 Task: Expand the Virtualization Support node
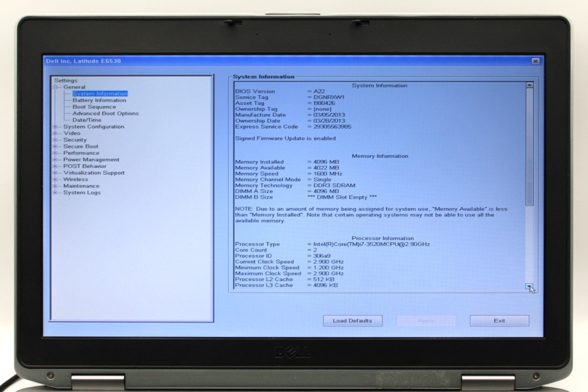pyautogui.click(x=55, y=173)
